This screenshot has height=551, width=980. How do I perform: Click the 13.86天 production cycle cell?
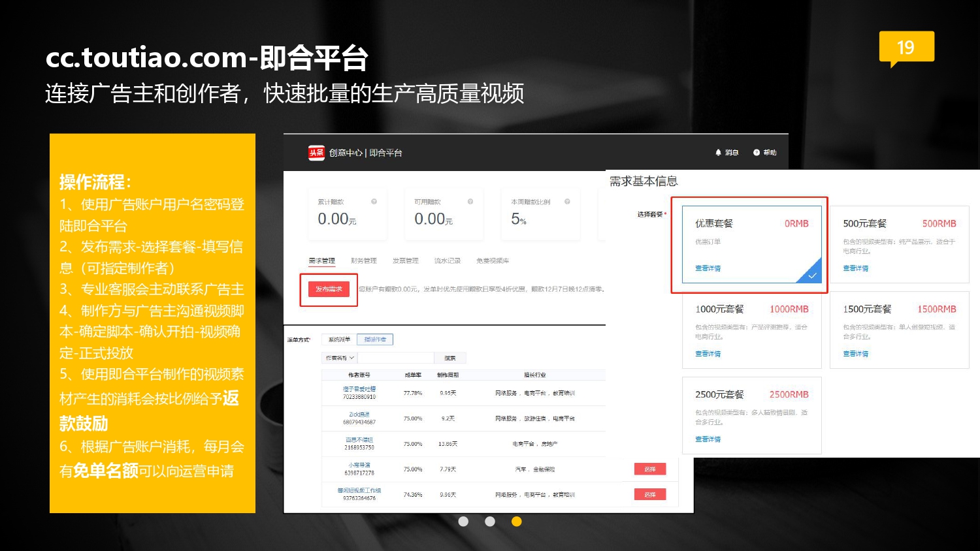[448, 444]
